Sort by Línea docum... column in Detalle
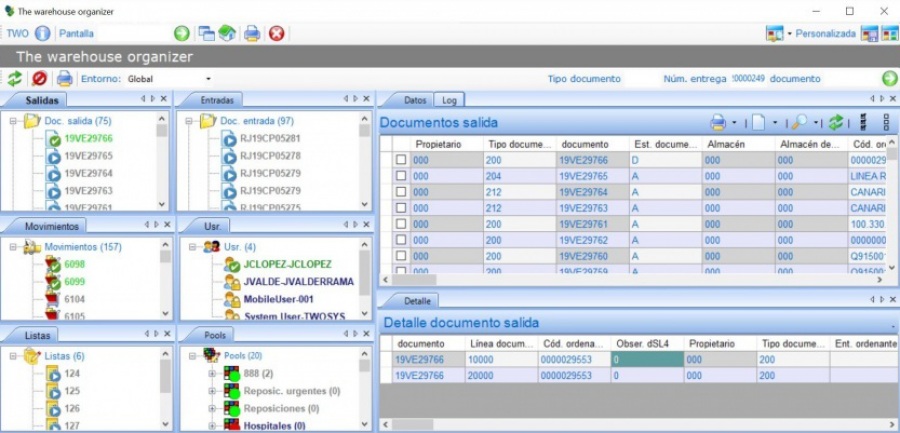The image size is (900, 433). point(501,343)
